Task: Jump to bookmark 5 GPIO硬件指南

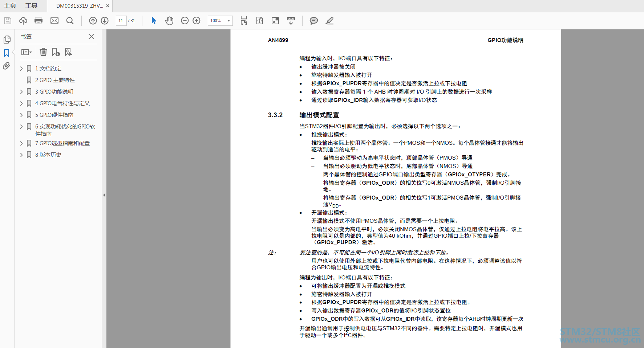Action: click(54, 115)
